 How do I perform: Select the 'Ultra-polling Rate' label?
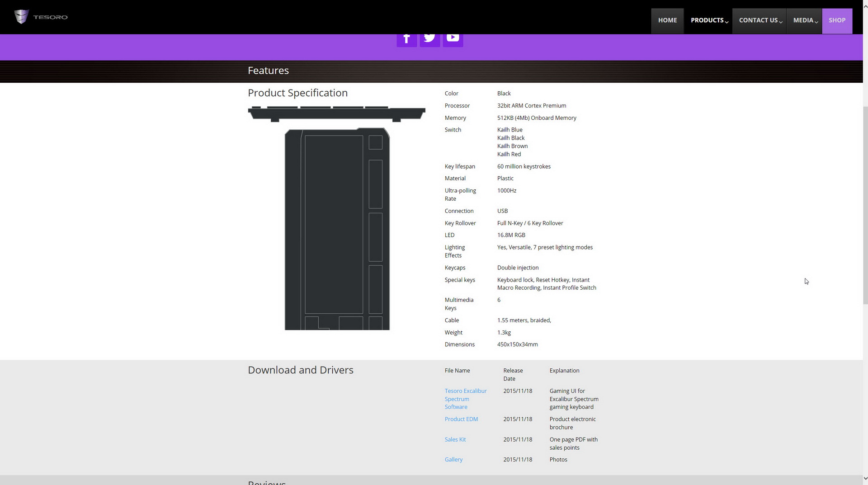pyautogui.click(x=460, y=194)
